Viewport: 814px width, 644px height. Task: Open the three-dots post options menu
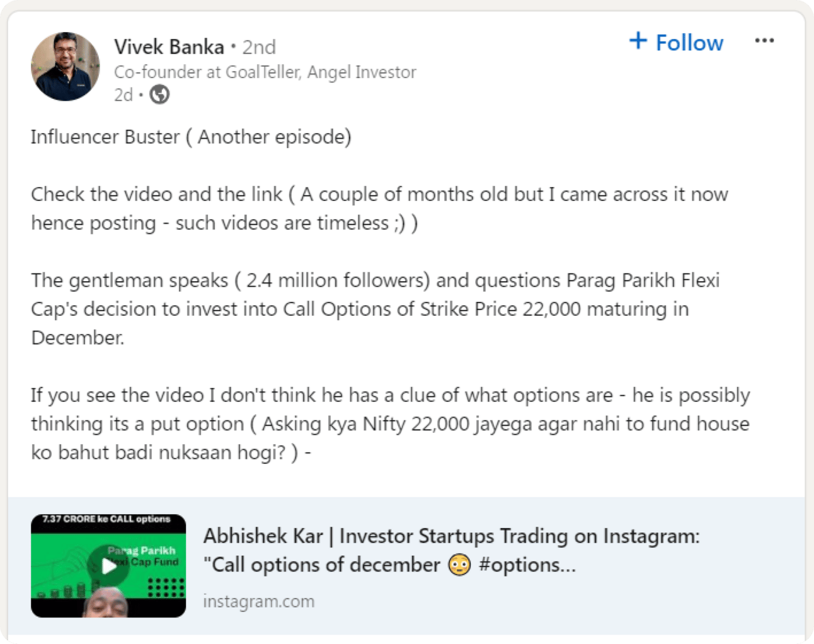(x=764, y=41)
